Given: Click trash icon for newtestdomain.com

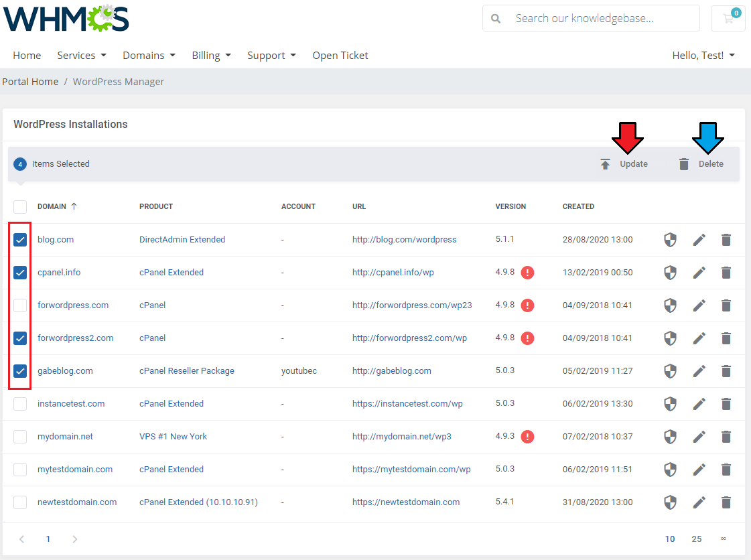Looking at the screenshot, I should 726,502.
